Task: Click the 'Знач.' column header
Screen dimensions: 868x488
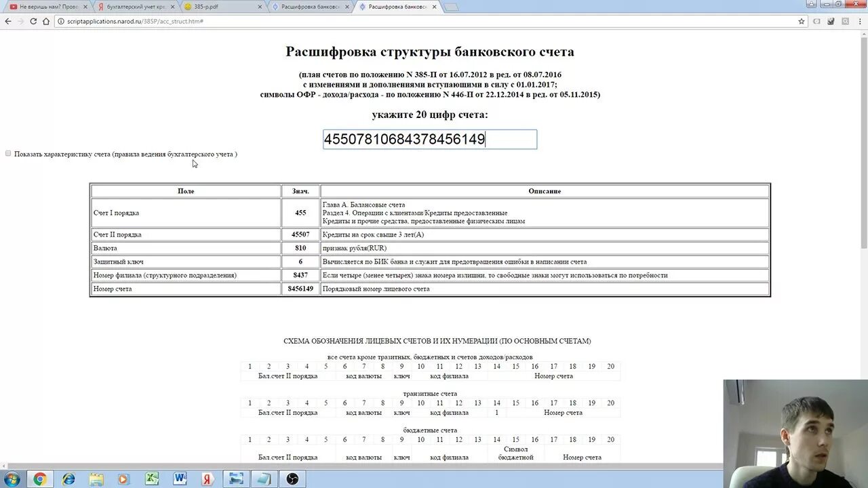Action: tap(300, 191)
